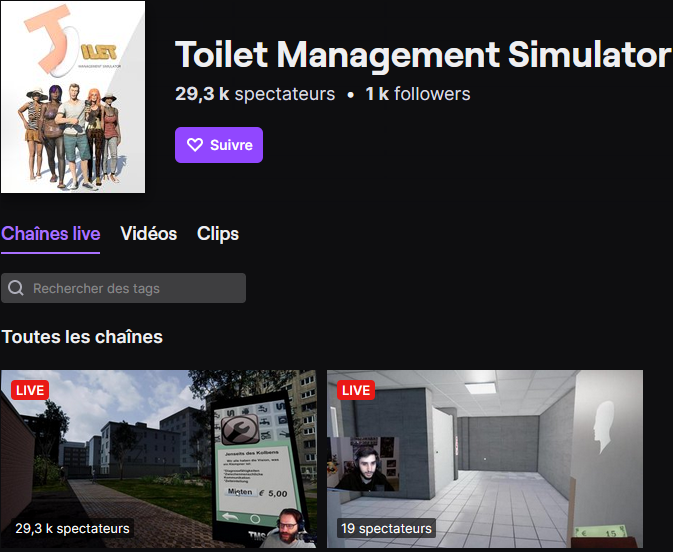Image resolution: width=673 pixels, height=552 pixels.
Task: Click the Rechercher des tags field
Action: 124,288
